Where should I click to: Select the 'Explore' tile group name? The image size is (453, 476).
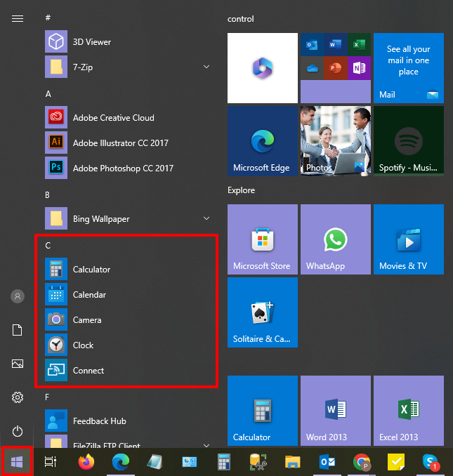coord(241,190)
